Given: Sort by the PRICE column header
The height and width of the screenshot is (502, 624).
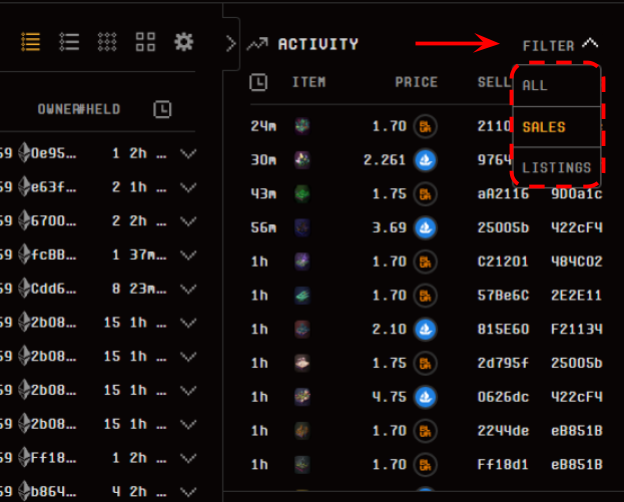Looking at the screenshot, I should click(x=416, y=82).
